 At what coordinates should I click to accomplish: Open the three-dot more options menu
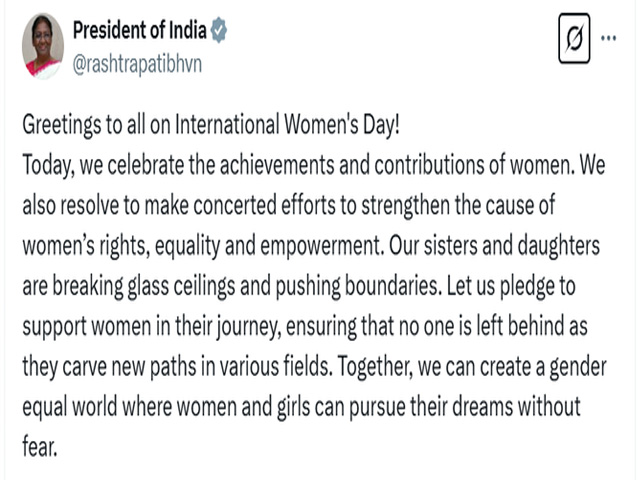tap(609, 38)
